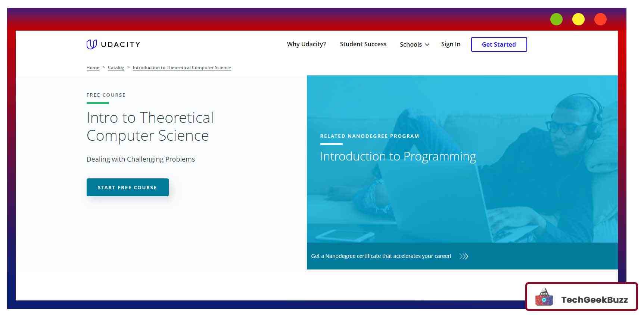
Task: Click the yellow circle window button
Action: tap(578, 19)
